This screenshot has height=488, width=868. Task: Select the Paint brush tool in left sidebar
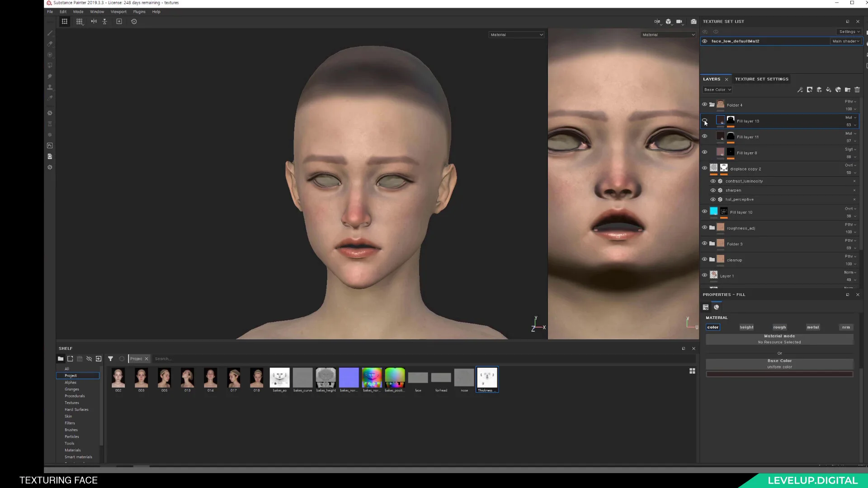(x=50, y=33)
